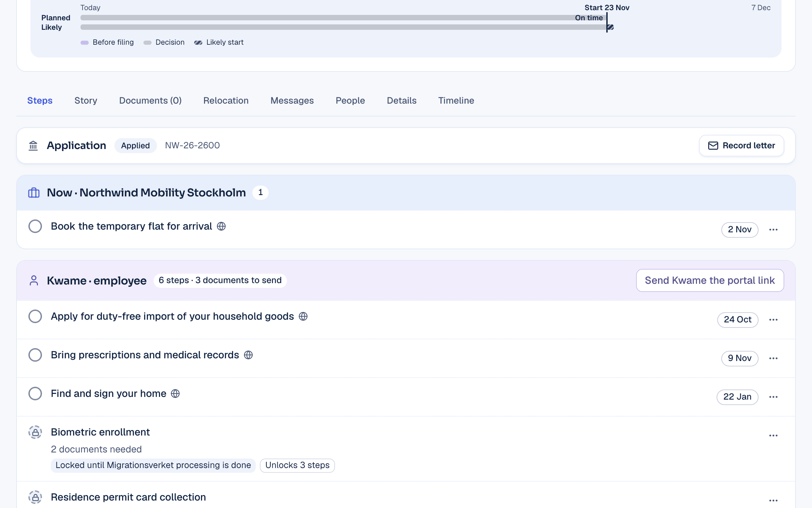
Task: Click globe icon next to Bring prescriptions step
Action: (248, 355)
